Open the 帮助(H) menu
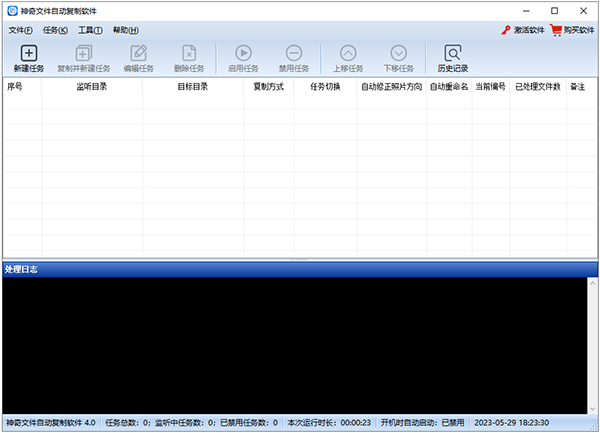The width and height of the screenshot is (600, 433). pyautogui.click(x=126, y=30)
